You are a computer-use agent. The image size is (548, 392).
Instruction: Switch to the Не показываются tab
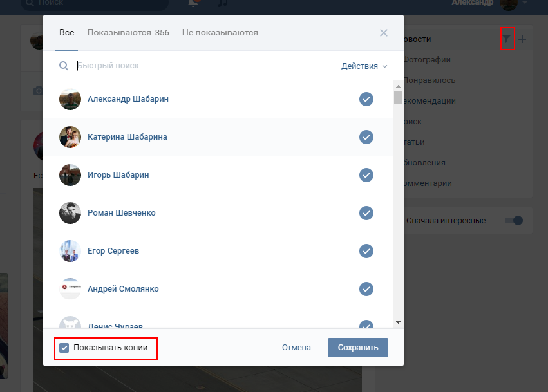pyautogui.click(x=220, y=32)
